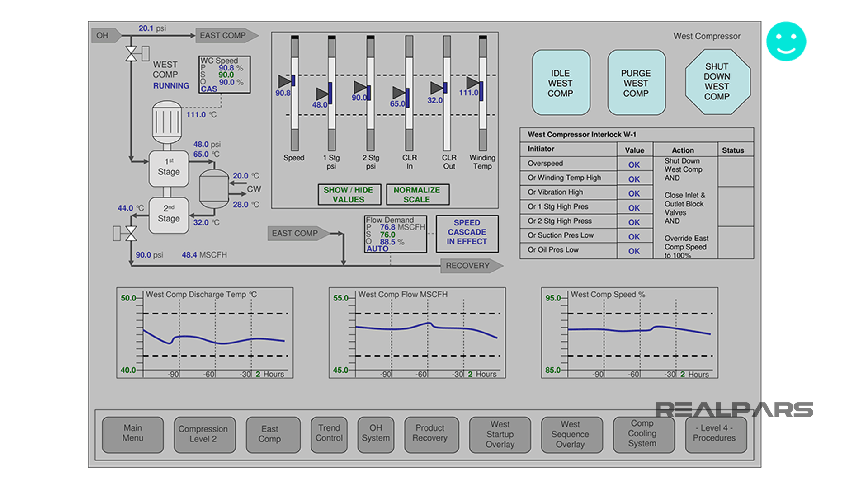The height and width of the screenshot is (488, 868).
Task: Click the Overspeed OK status value
Action: pyautogui.click(x=634, y=164)
